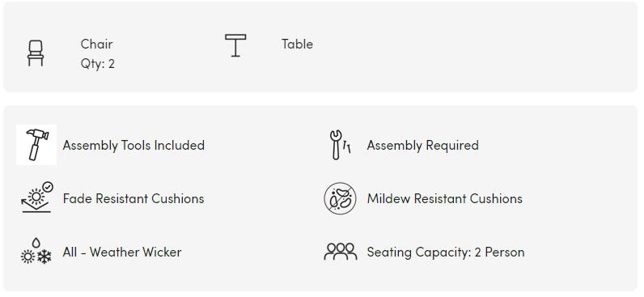Click the wrench assembly required icon
The width and height of the screenshot is (644, 297).
point(341,145)
